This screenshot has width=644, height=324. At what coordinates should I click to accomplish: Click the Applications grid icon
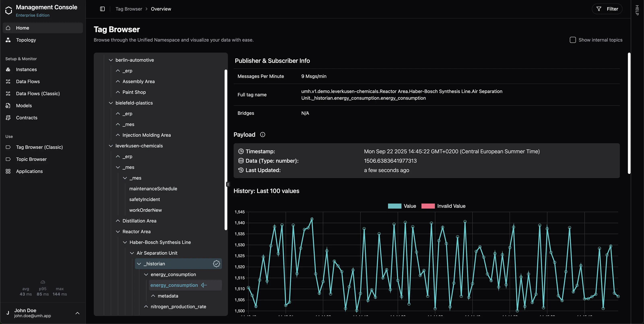pos(8,171)
